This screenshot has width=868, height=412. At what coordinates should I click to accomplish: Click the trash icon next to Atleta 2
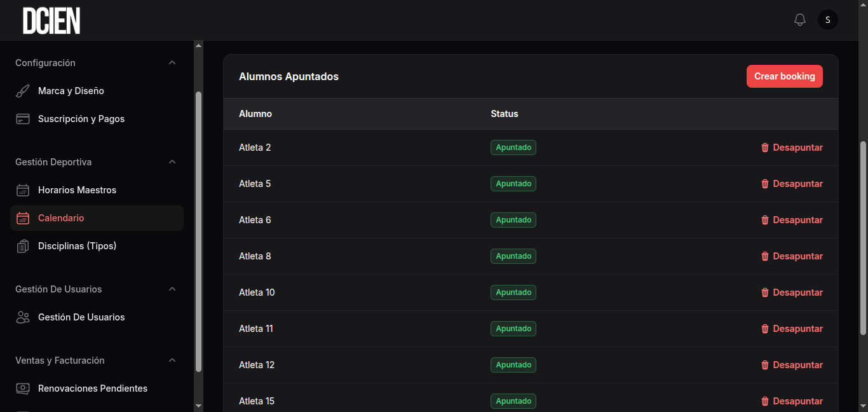pyautogui.click(x=764, y=147)
